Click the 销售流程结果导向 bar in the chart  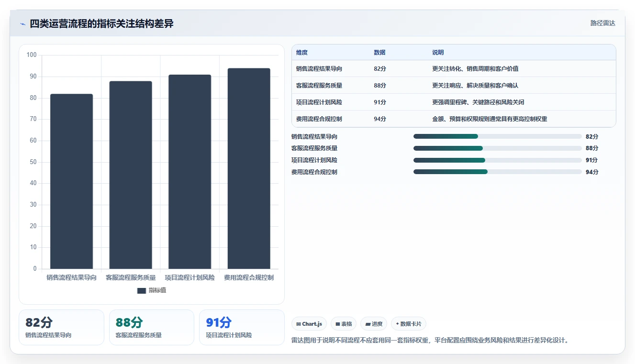coord(71,181)
